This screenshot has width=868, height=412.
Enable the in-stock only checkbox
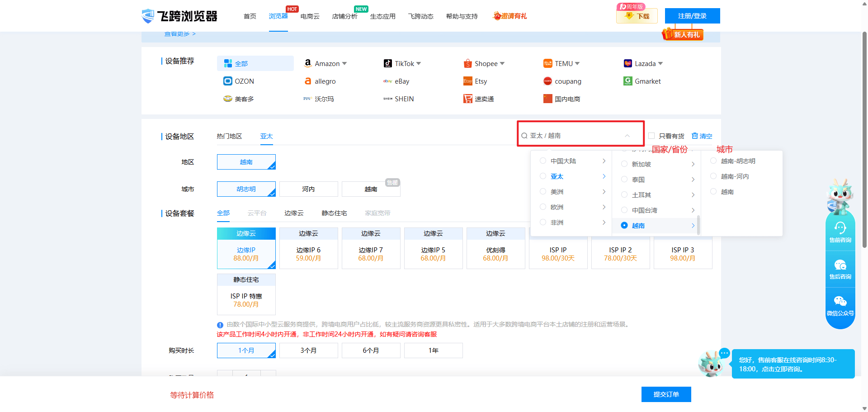click(x=651, y=136)
